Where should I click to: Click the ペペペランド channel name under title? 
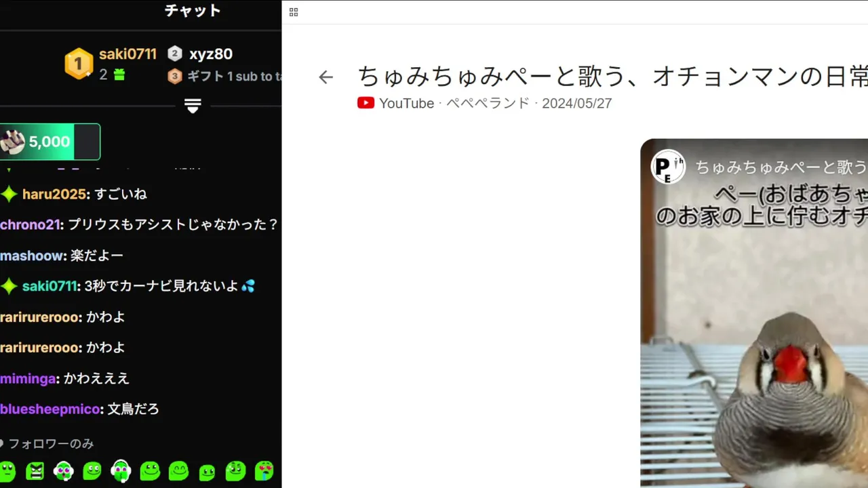click(488, 103)
